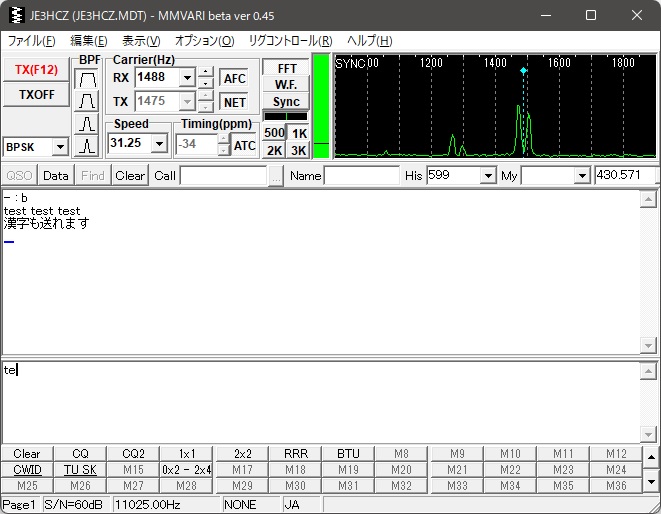Open the オプション(O) menu
Screen dimensions: 661x514
click(x=204, y=41)
